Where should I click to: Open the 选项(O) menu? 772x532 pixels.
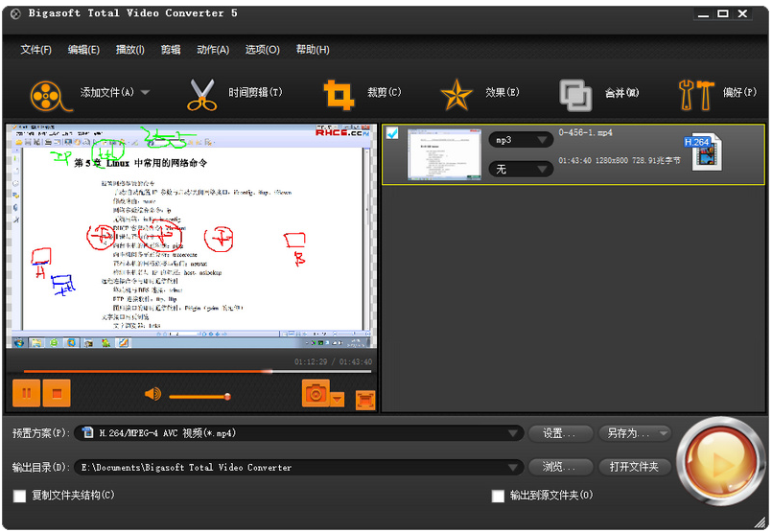tap(263, 50)
